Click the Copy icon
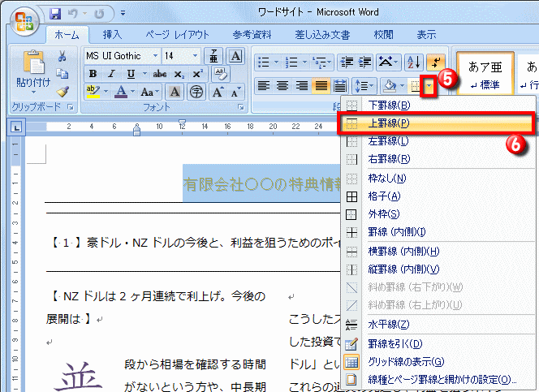 pos(63,74)
